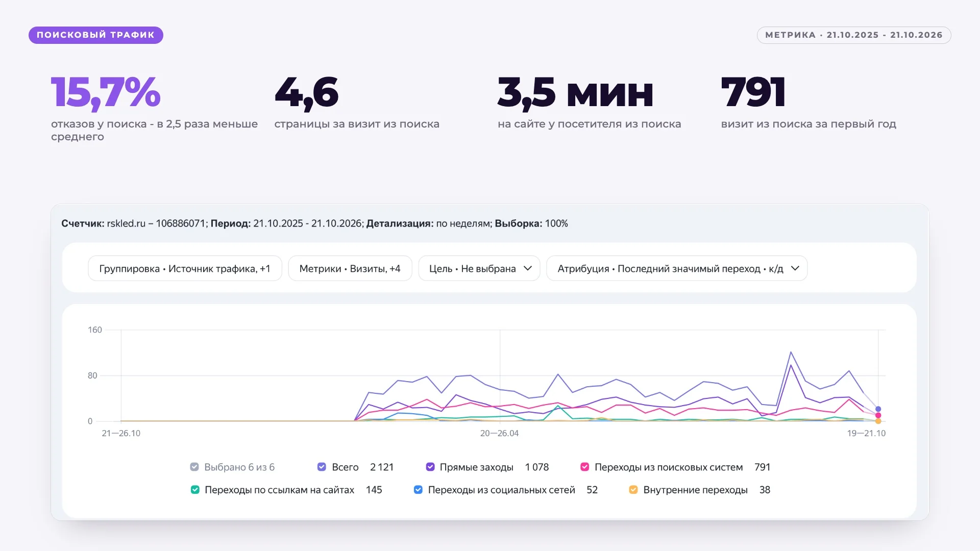Viewport: 980px width, 551px height.
Task: Toggle Переходы из поисковых систем checkbox
Action: pos(585,467)
